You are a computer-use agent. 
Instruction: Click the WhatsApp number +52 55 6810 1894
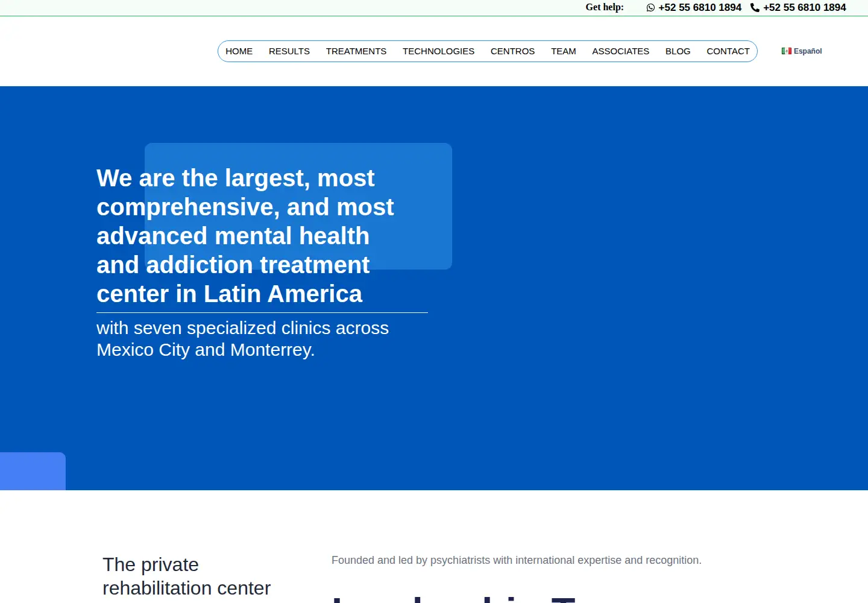[x=700, y=8]
